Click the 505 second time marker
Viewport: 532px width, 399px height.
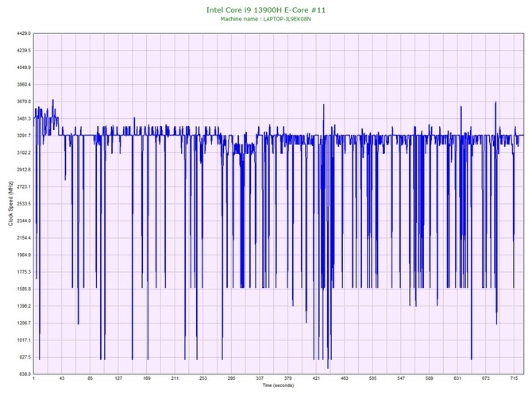pyautogui.click(x=372, y=379)
